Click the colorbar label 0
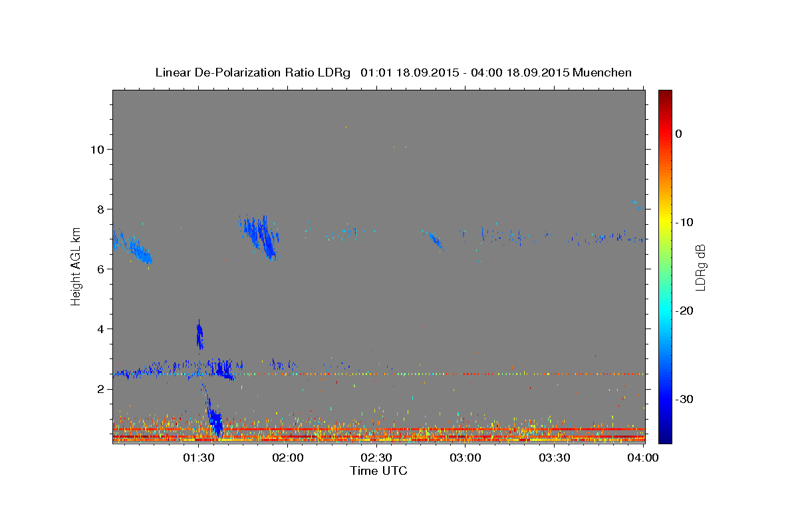This screenshot has width=798, height=532. 678,134
